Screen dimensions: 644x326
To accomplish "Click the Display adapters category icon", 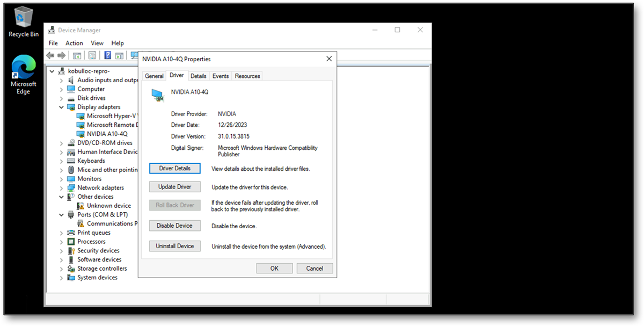I will click(71, 107).
